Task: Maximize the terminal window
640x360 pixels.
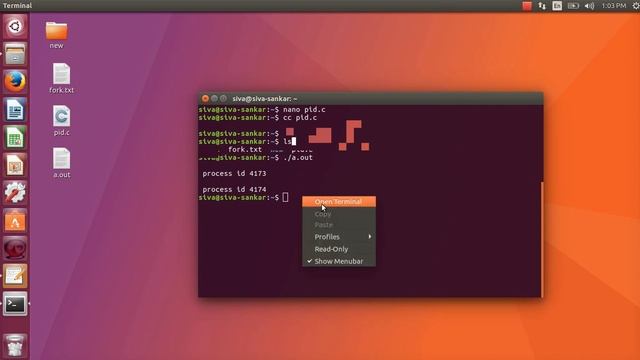Action: click(223, 99)
